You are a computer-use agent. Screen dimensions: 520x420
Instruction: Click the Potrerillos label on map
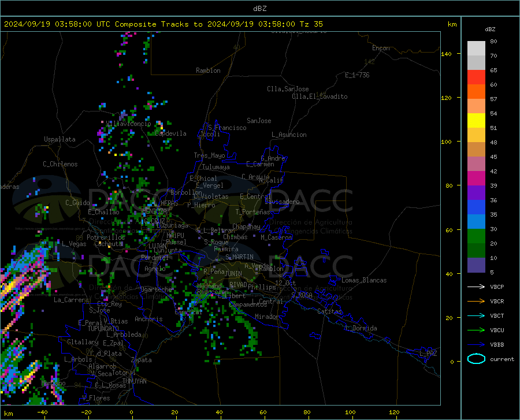[x=106, y=237]
